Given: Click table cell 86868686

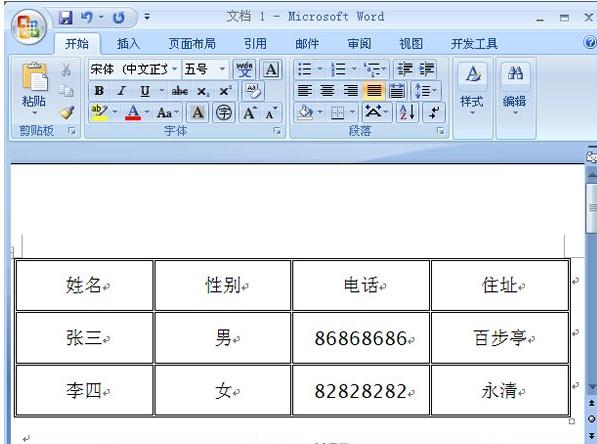Looking at the screenshot, I should (360, 338).
